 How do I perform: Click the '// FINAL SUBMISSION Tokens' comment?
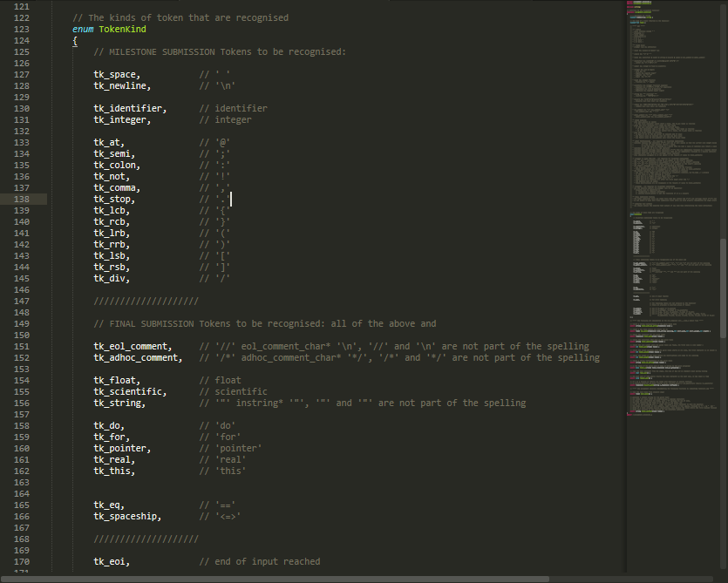(x=265, y=323)
